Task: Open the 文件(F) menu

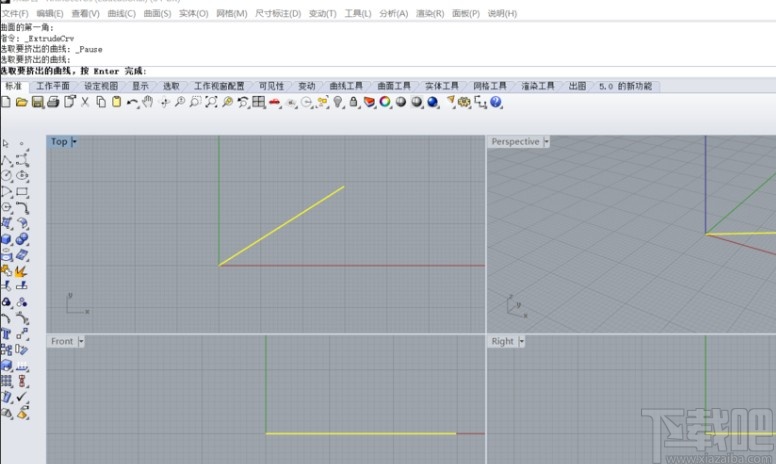Action: point(15,13)
